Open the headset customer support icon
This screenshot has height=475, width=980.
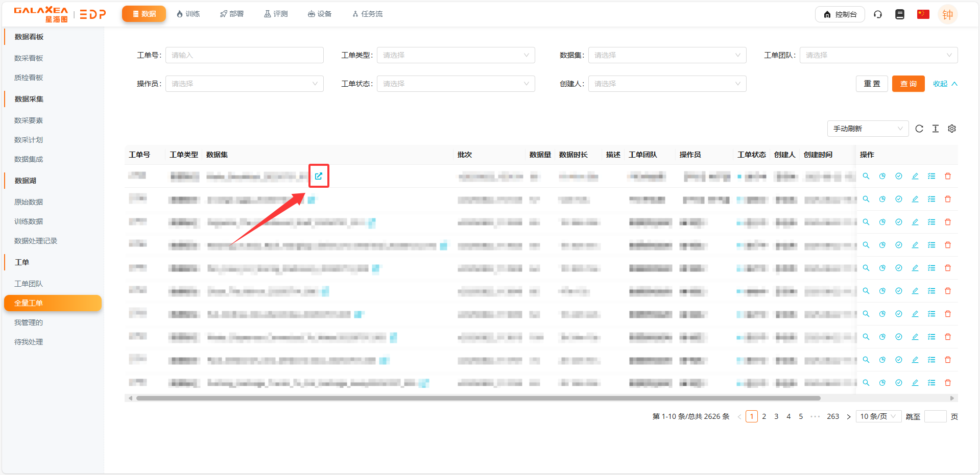878,14
